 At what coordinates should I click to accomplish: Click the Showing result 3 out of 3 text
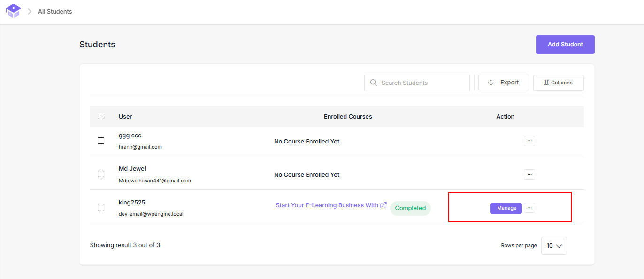coord(125,245)
